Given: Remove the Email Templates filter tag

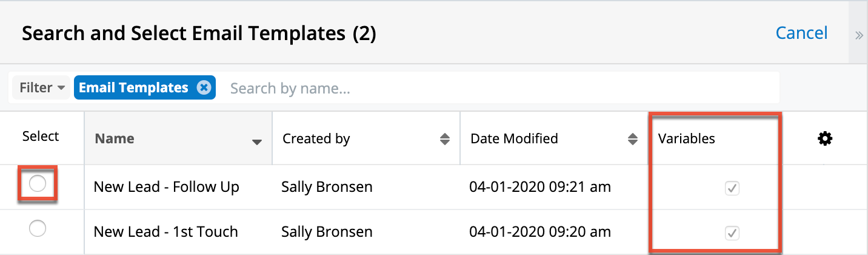Looking at the screenshot, I should coord(204,88).
